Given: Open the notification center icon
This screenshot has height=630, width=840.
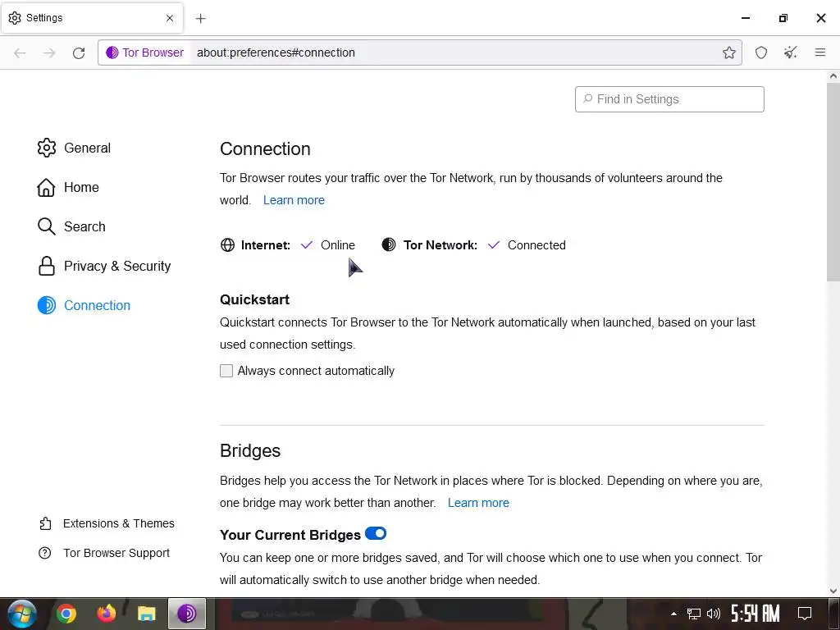Looking at the screenshot, I should click(805, 614).
